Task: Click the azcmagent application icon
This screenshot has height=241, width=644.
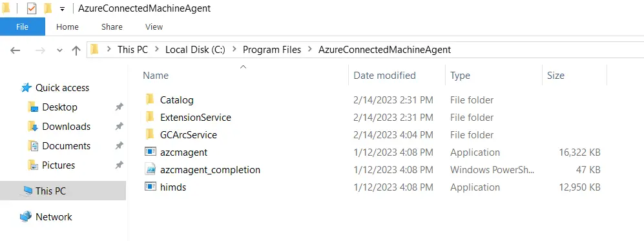Action: tap(151, 152)
